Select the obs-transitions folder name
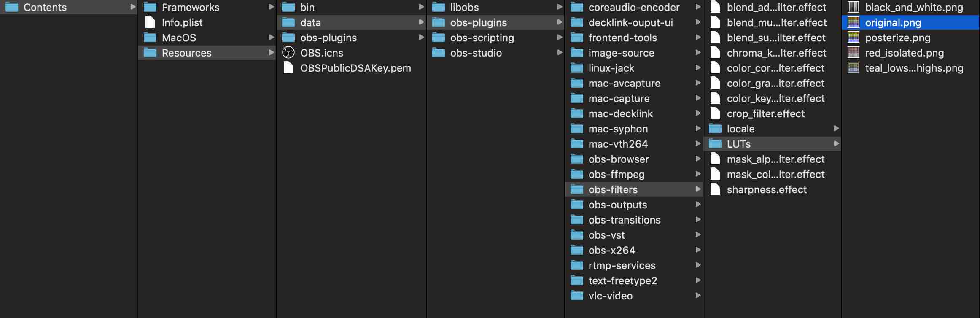The height and width of the screenshot is (318, 980). (x=624, y=220)
